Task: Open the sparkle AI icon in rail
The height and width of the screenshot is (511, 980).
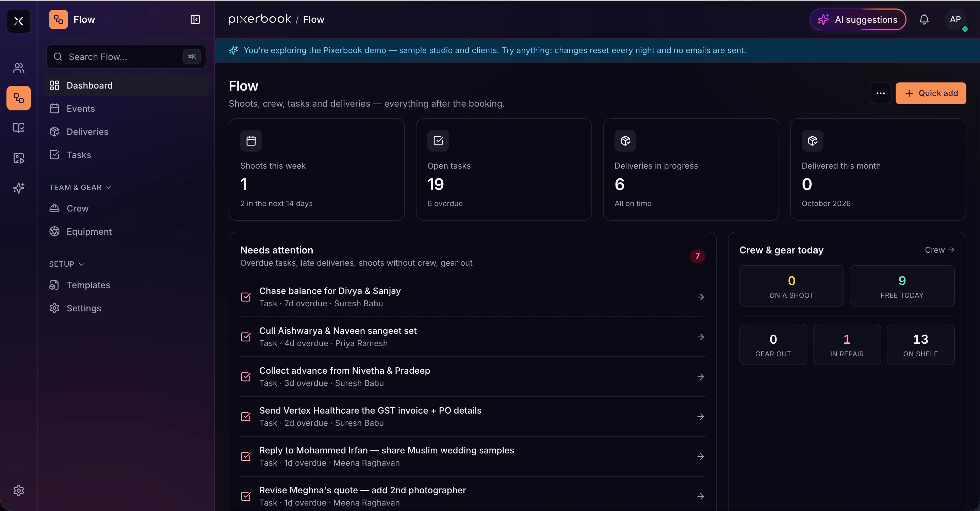Action: 19,188
